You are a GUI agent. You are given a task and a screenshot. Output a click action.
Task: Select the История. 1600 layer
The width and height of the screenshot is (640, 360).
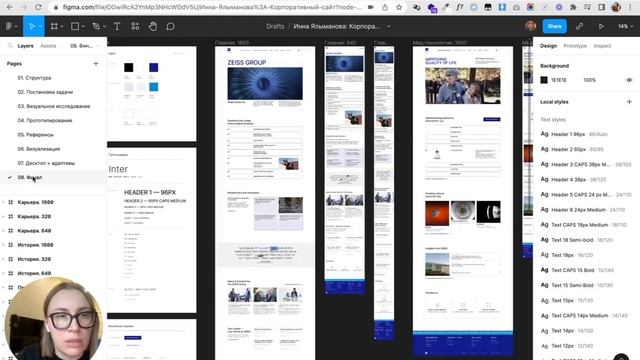[x=35, y=245]
